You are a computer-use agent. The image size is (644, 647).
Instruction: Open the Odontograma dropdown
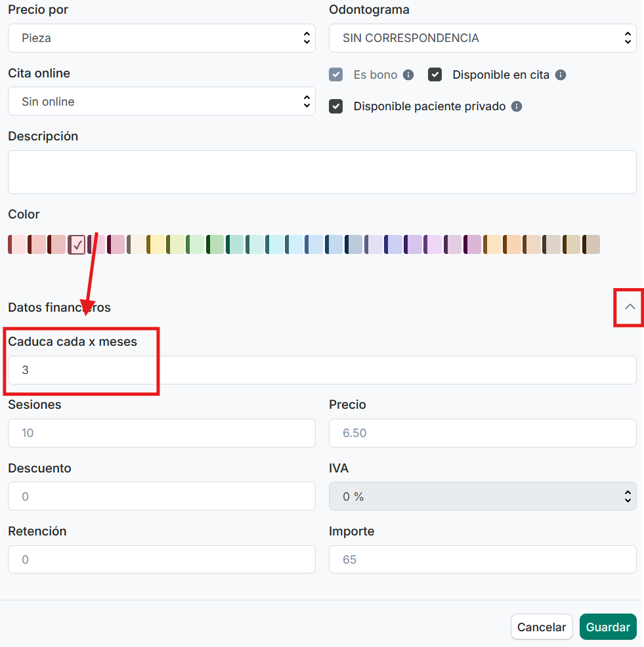(x=483, y=38)
